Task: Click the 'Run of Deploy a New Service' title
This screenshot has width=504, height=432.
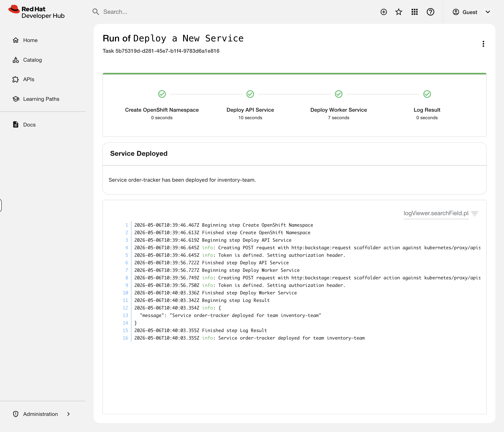Action: click(x=173, y=38)
